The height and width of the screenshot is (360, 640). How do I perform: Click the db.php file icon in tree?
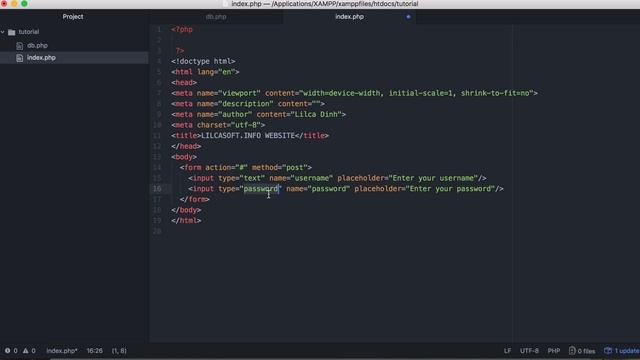19,46
